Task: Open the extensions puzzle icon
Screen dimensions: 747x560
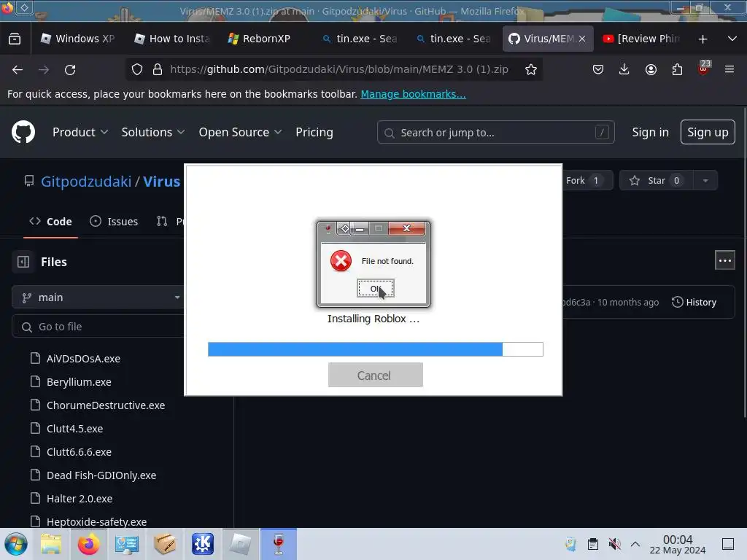Action: tap(677, 69)
